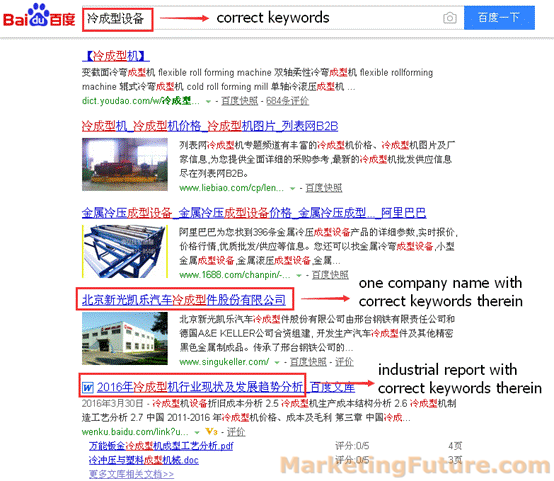The height and width of the screenshot is (481, 554).
Task: Expand dropdown arrow after www.1688.com URL
Action: click(x=299, y=275)
